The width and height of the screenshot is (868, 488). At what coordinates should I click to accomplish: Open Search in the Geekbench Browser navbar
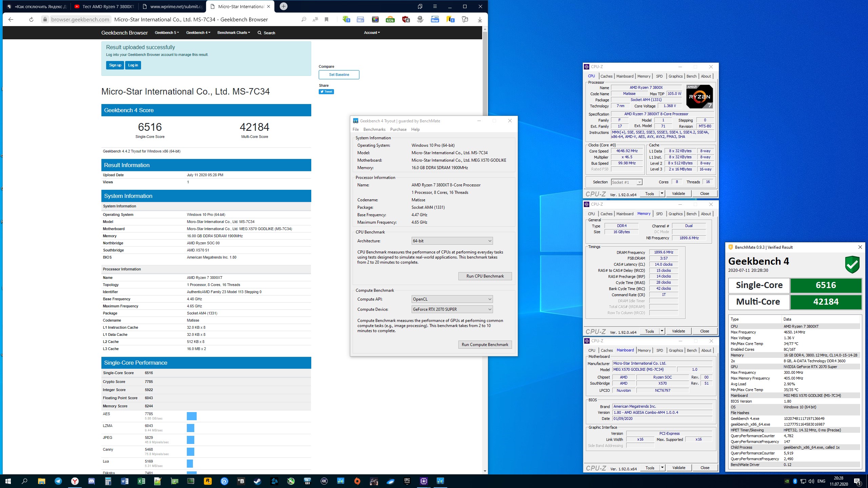[266, 33]
